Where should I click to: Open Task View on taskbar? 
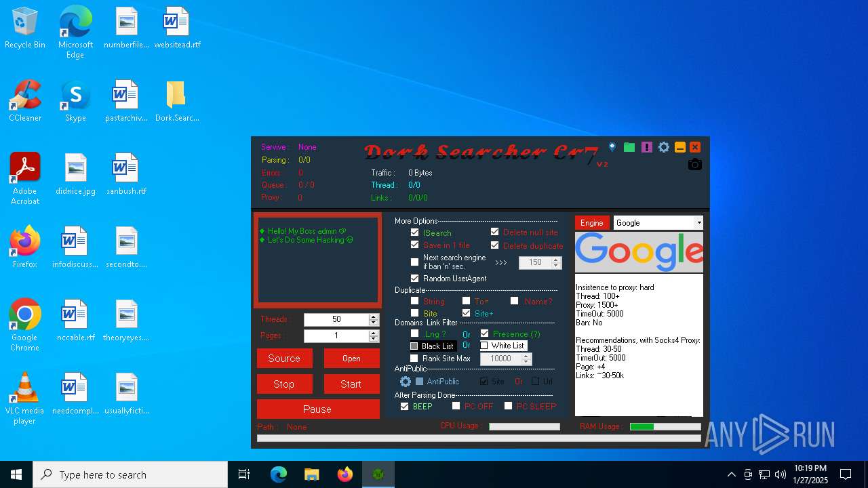(x=244, y=474)
